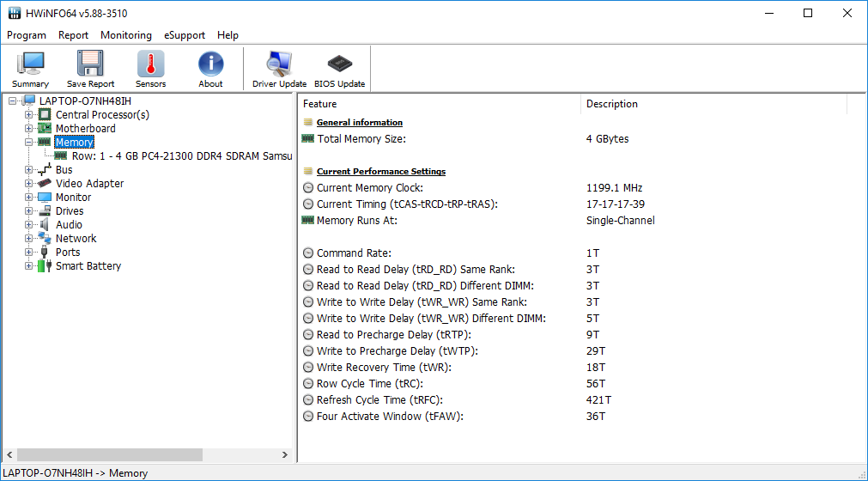Expand the Monitor tree node
The image size is (868, 481).
coord(28,197)
